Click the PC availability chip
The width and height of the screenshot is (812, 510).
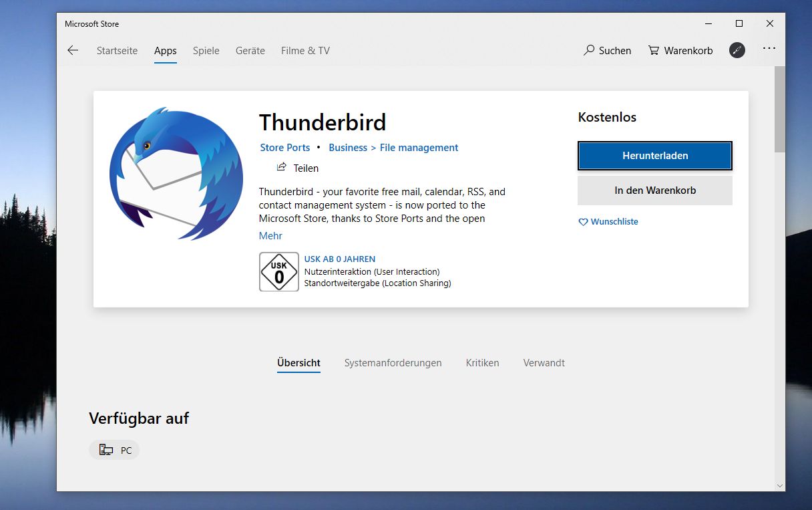(x=114, y=450)
